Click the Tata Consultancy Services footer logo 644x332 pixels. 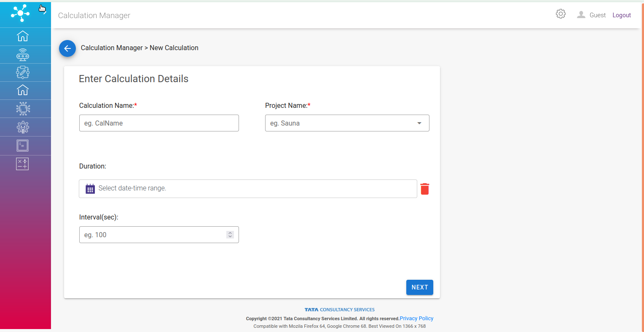(x=340, y=310)
